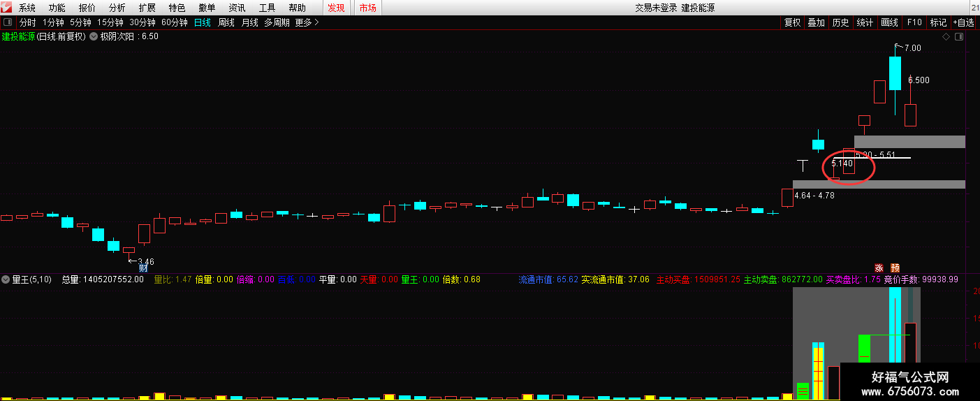The width and height of the screenshot is (980, 401).
Task: Expand the 更多 periods chevron
Action: click(316, 22)
